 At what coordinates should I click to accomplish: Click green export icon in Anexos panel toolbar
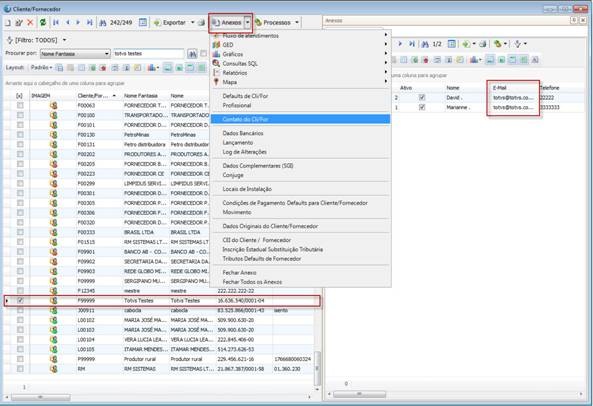(x=466, y=44)
